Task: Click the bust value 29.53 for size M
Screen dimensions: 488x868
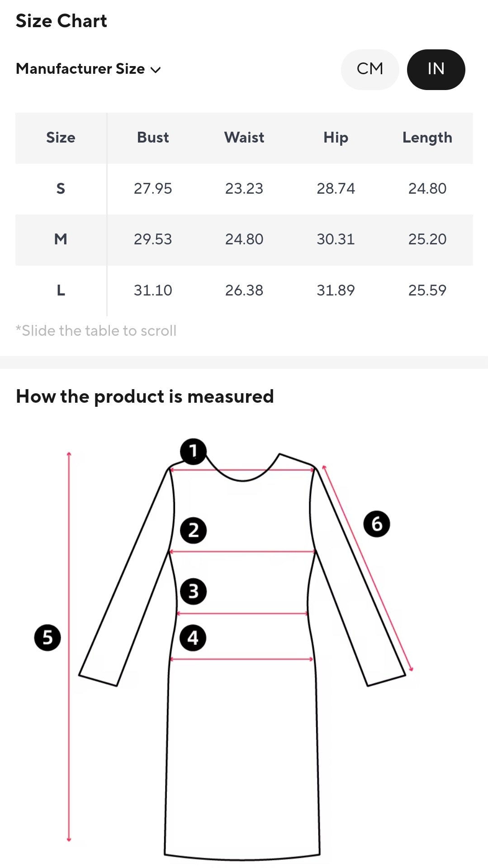Action: (153, 239)
